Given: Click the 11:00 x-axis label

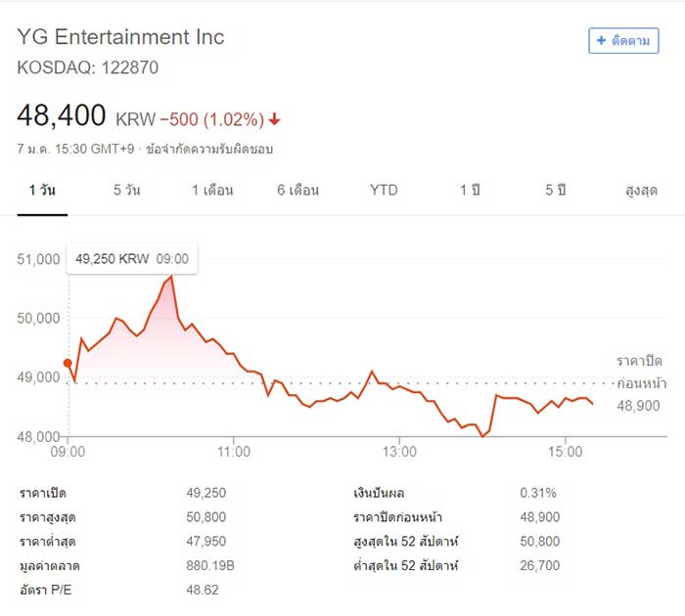Looking at the screenshot, I should pyautogui.click(x=234, y=452).
